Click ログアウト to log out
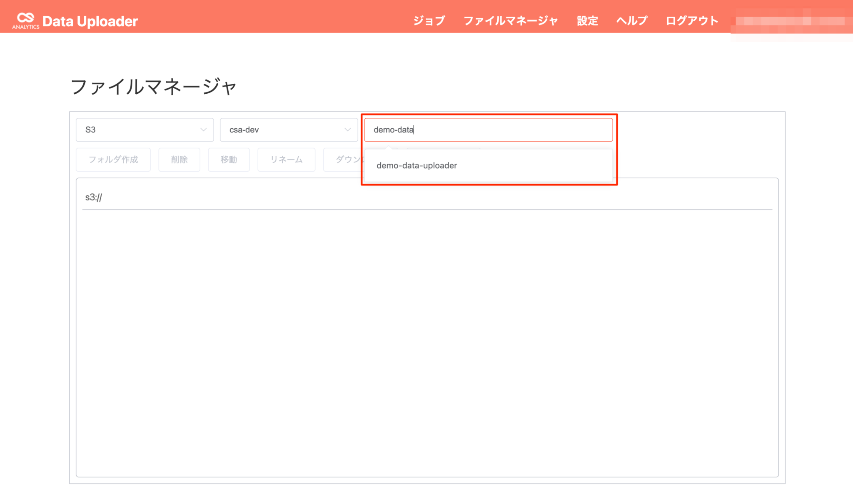This screenshot has height=504, width=853. tap(692, 21)
